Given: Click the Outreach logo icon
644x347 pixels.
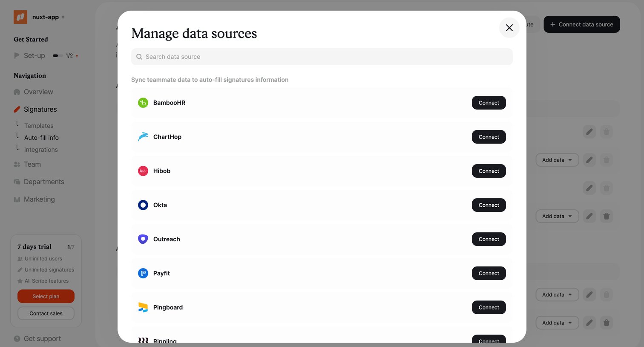Looking at the screenshot, I should pos(143,239).
